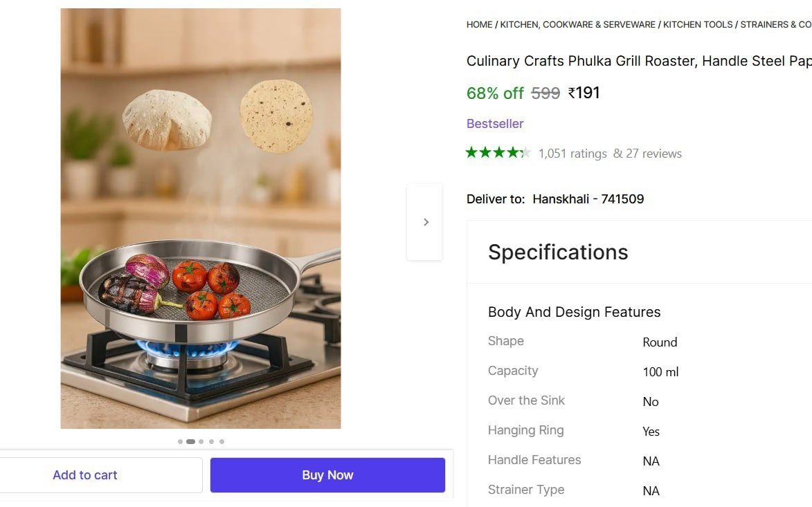Change delivery location Hanskhali - 741509
Viewport: 812px width, 507px height.
(588, 199)
